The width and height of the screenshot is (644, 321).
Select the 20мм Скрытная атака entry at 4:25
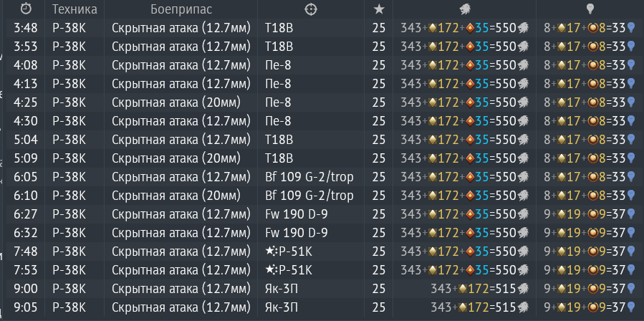coord(176,102)
